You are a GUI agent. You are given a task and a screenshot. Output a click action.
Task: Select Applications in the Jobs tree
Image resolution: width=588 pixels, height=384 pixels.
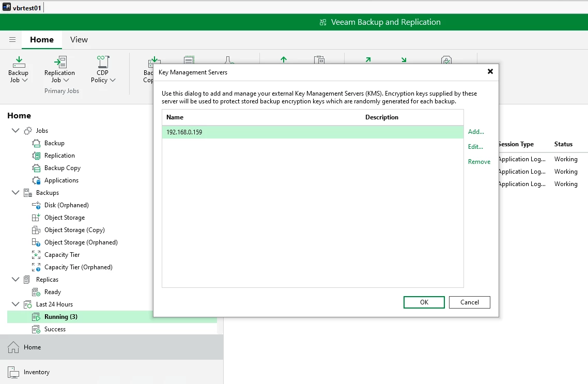tap(61, 180)
